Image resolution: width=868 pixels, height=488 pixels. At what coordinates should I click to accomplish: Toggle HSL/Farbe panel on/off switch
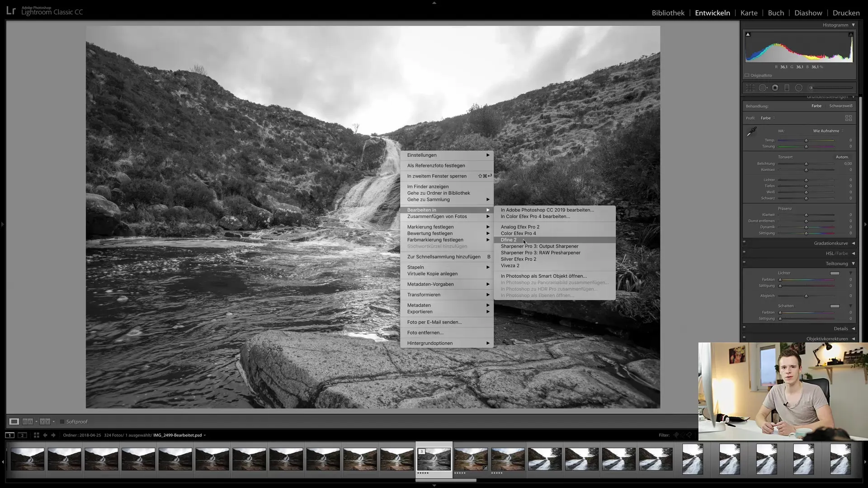pos(744,252)
